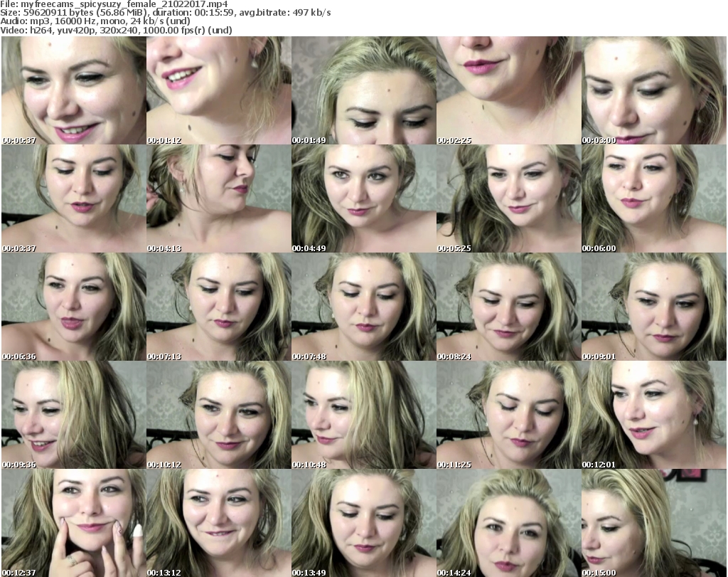Image resolution: width=728 pixels, height=577 pixels.
Task: Click the video frame marked 00:10:48
Action: pyautogui.click(x=364, y=415)
